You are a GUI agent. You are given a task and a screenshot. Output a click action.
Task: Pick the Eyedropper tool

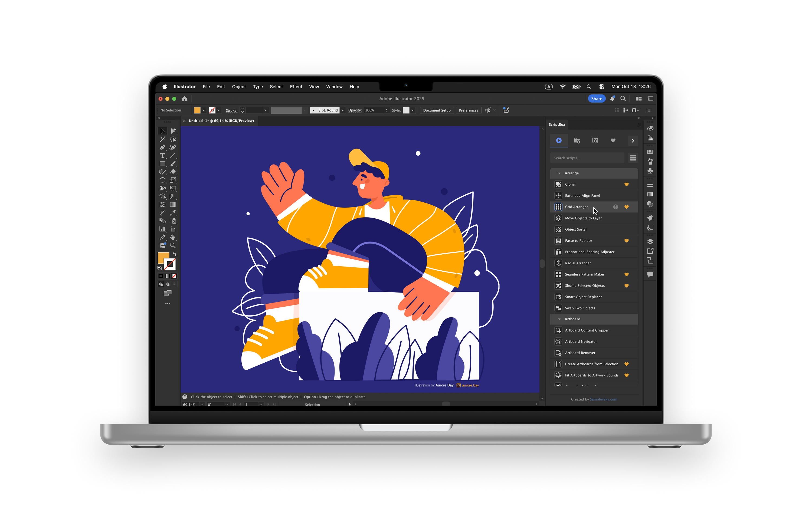pyautogui.click(x=173, y=213)
